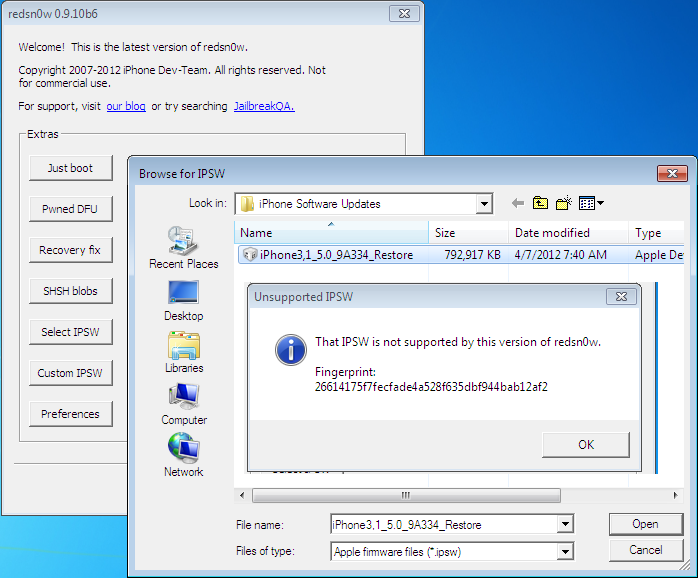Click SHSH blobs in redsn0w

[x=70, y=291]
